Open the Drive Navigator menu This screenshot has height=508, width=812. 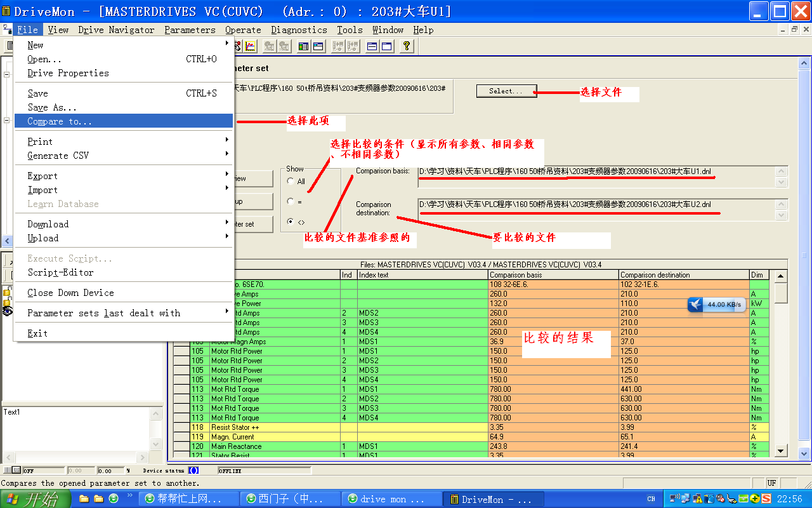(x=116, y=29)
